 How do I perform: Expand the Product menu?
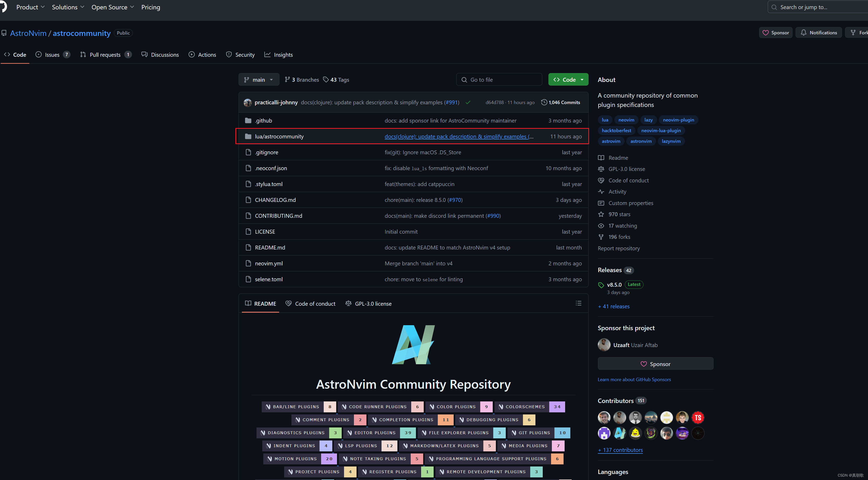[x=30, y=7]
